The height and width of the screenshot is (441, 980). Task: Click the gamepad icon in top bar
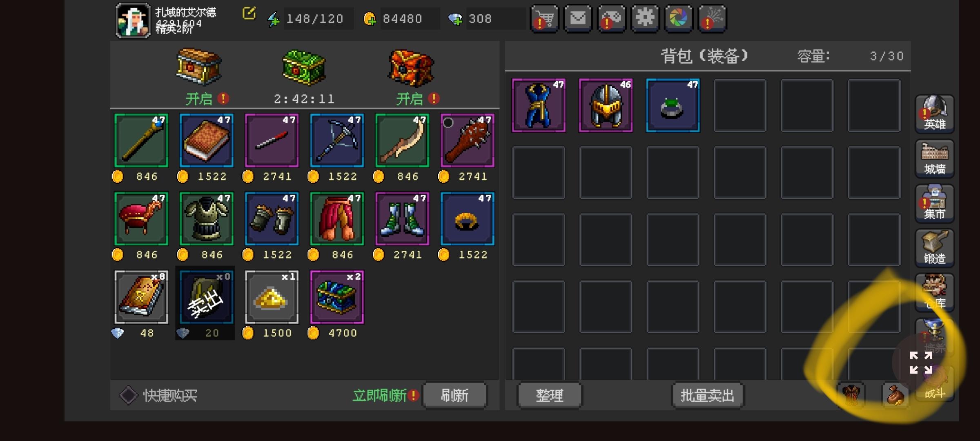tap(611, 18)
